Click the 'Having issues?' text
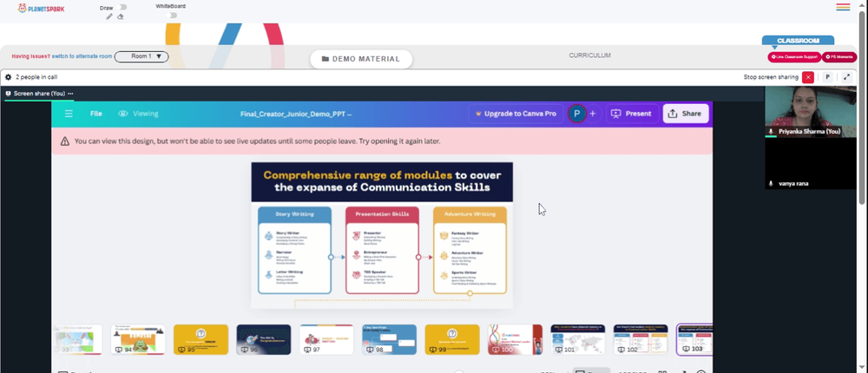 (31, 56)
